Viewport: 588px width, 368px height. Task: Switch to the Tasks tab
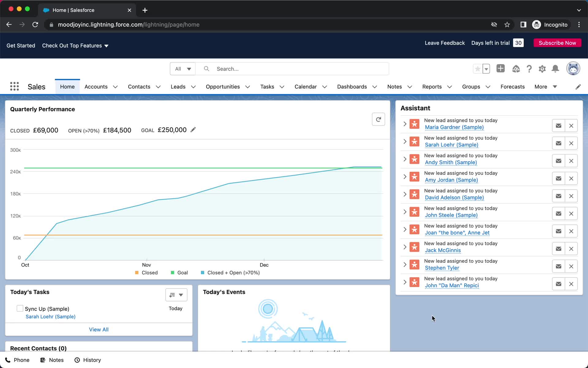[x=267, y=87]
